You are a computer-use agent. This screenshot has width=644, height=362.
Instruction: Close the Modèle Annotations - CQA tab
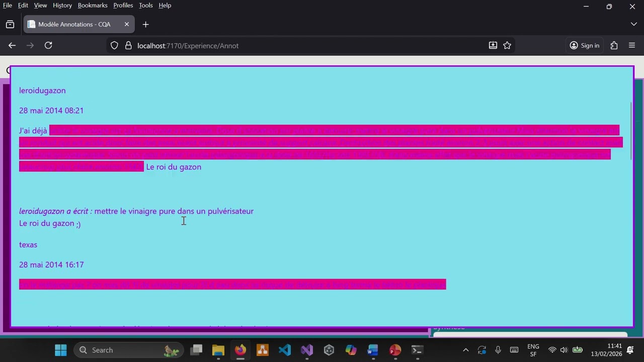(x=127, y=24)
